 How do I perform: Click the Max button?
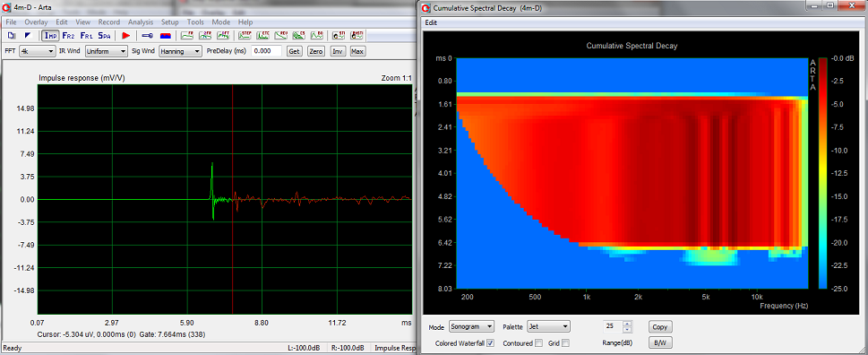pos(357,51)
